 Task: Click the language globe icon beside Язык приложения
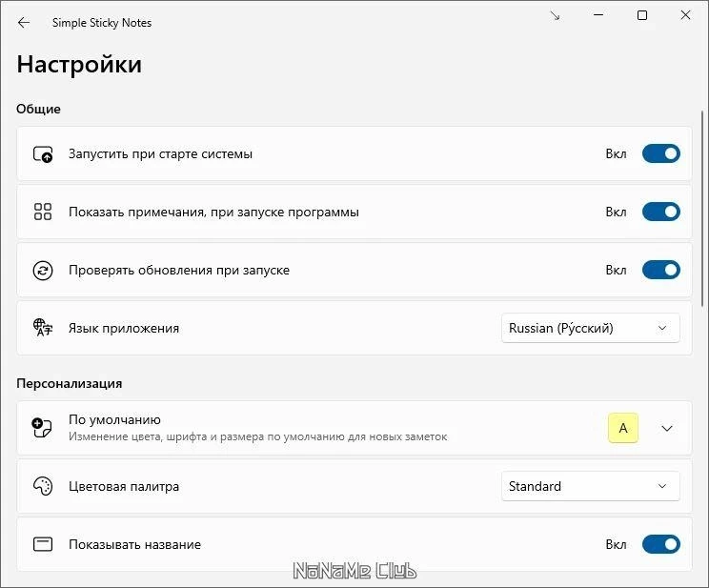(43, 328)
